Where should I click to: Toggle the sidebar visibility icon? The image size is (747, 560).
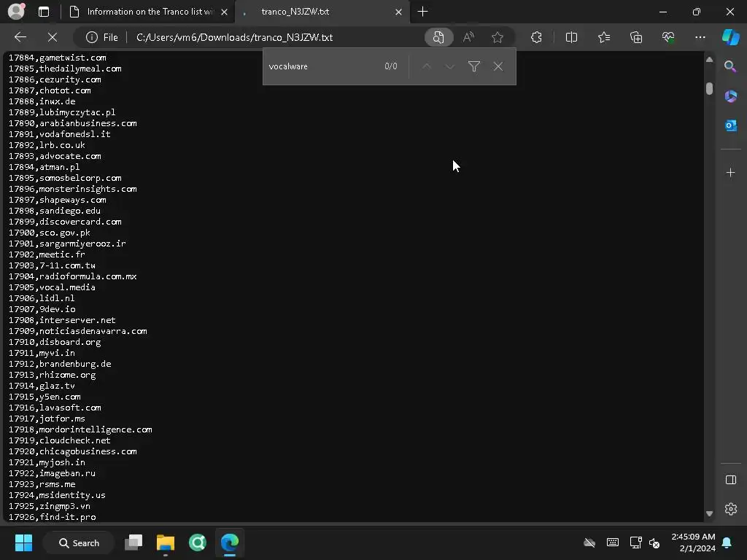[730, 480]
